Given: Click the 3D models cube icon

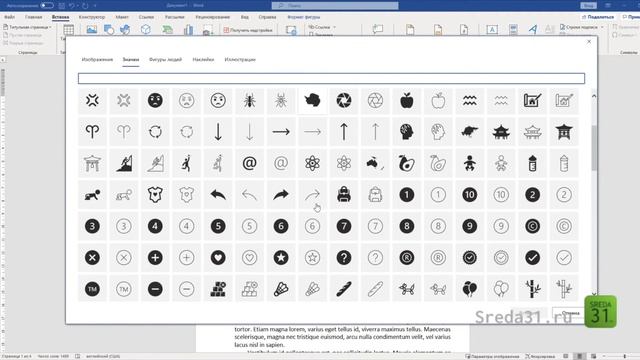Looking at the screenshot, I should point(146,29).
